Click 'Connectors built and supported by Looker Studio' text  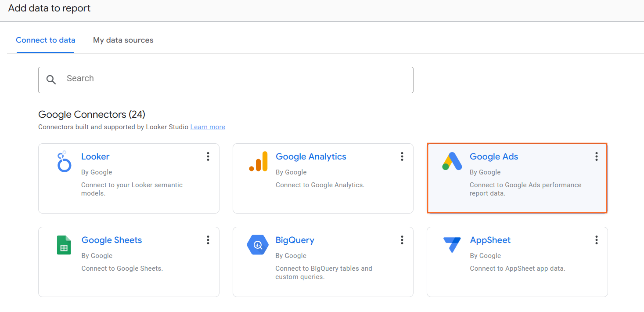tap(113, 127)
